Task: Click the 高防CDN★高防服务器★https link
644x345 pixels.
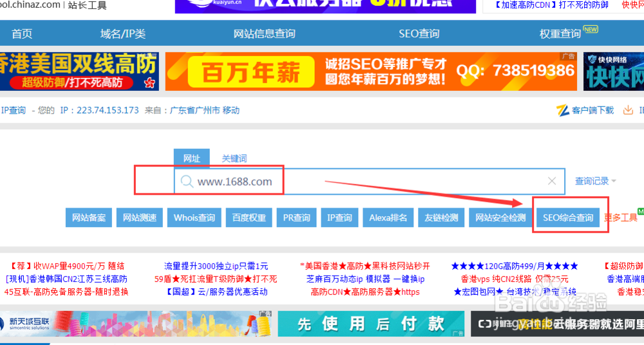Action: pos(365,291)
